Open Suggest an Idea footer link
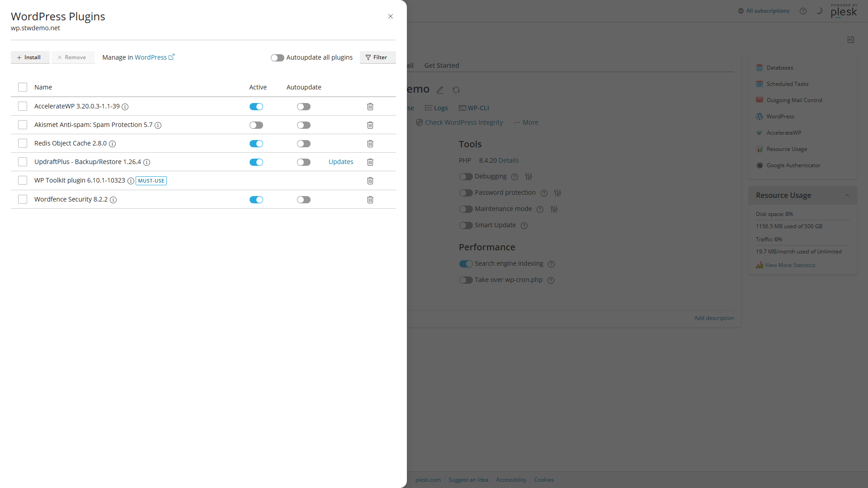 tap(468, 480)
